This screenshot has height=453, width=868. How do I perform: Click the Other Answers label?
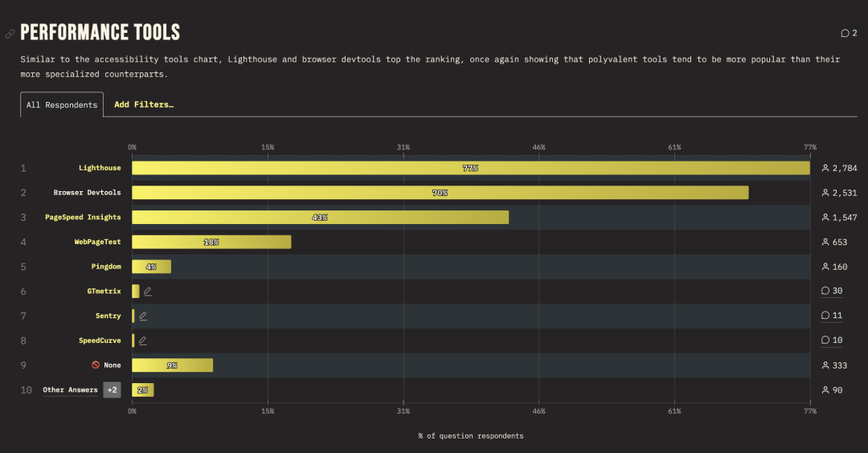tap(70, 390)
